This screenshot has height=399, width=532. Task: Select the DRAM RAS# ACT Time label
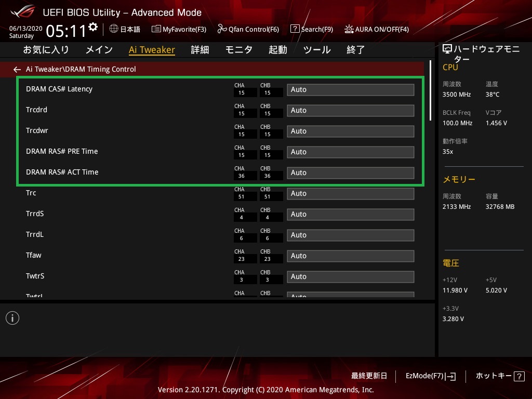(62, 172)
